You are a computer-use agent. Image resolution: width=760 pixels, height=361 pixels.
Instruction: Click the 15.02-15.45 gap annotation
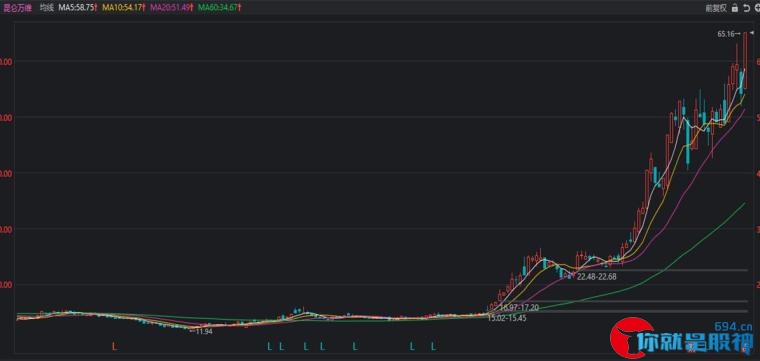click(507, 318)
